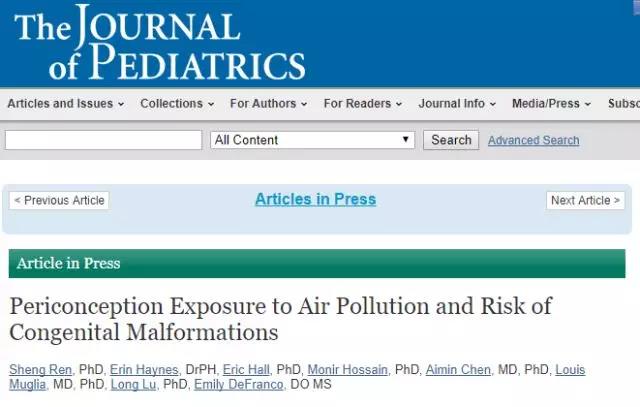Click the Search button
The width and height of the screenshot is (640, 407).
click(x=451, y=140)
